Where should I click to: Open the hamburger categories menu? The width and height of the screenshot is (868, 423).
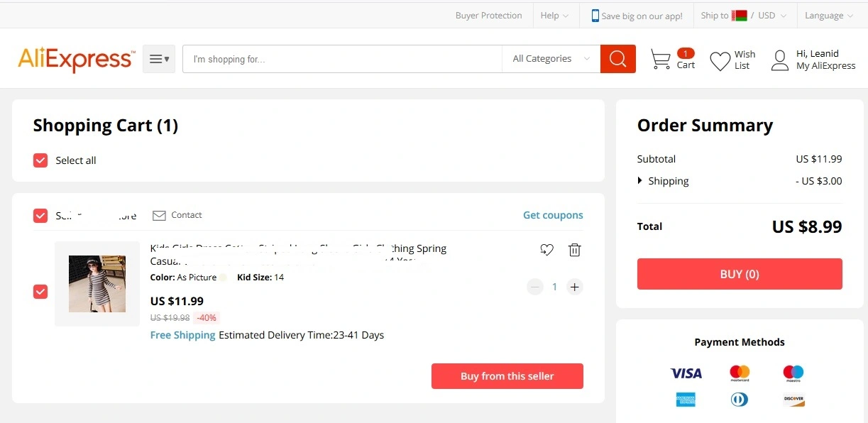pos(159,59)
